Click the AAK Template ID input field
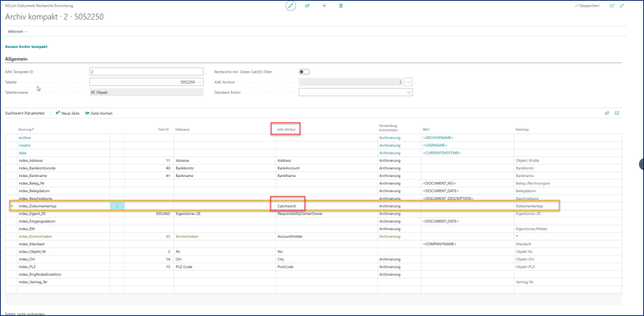Image resolution: width=644 pixels, height=316 pixels. [x=146, y=71]
